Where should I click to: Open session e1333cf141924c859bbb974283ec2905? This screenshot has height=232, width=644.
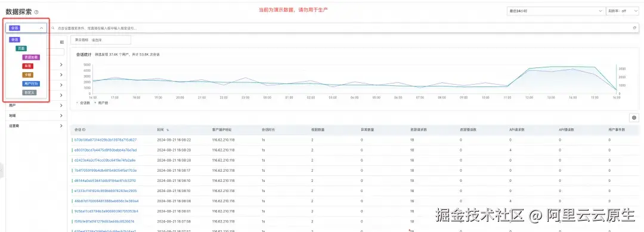105,191
